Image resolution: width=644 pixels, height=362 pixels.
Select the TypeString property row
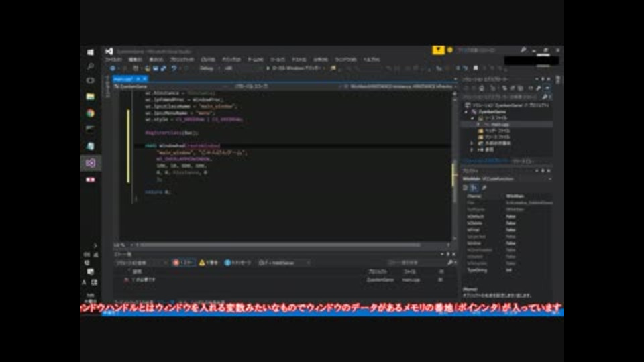508,270
